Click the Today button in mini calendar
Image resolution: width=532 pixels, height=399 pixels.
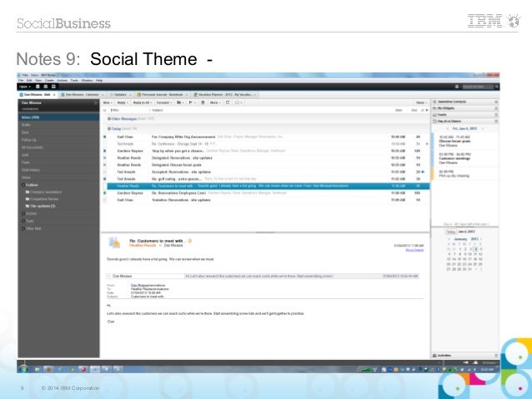click(x=450, y=232)
